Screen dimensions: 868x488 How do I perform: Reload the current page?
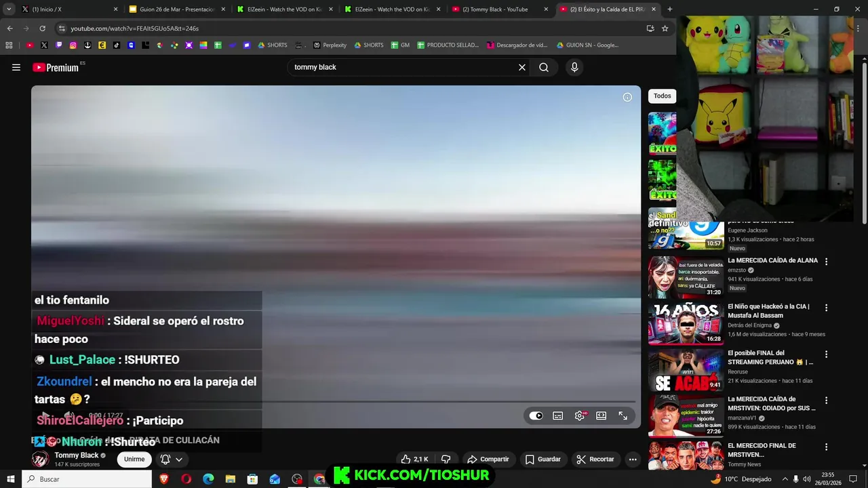[x=42, y=28]
